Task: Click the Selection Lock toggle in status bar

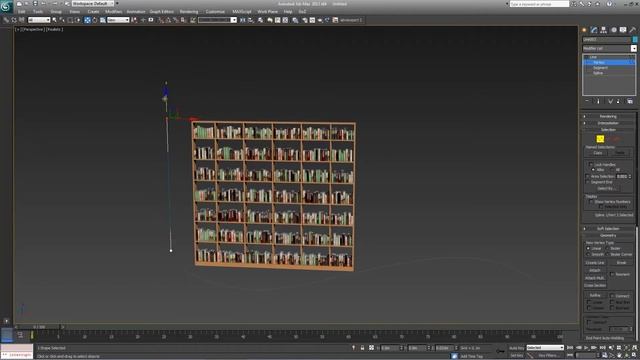Action: [362, 348]
